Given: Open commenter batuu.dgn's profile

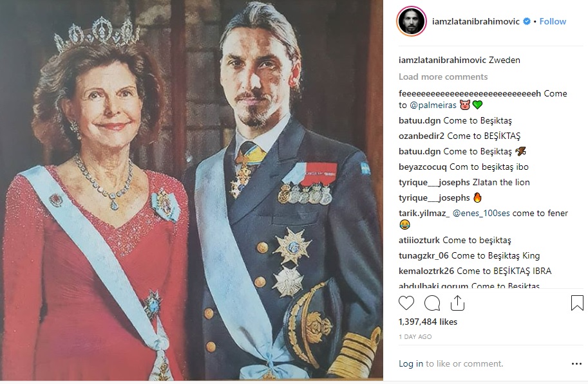Looking at the screenshot, I should (419, 120).
